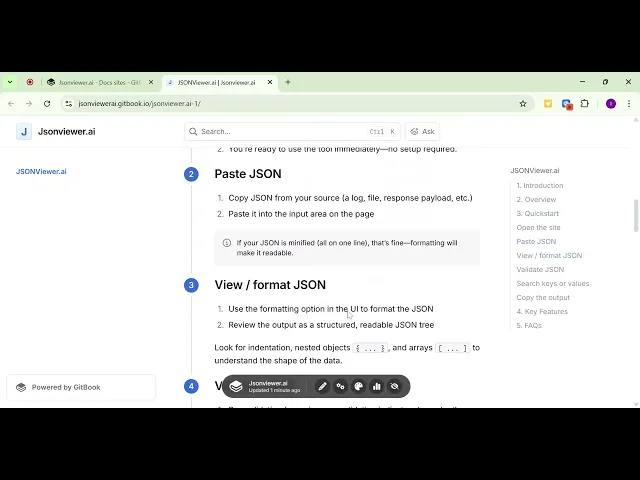Viewport: 640px width, 480px height.
Task: Click step 4 numbered circle
Action: click(x=191, y=386)
